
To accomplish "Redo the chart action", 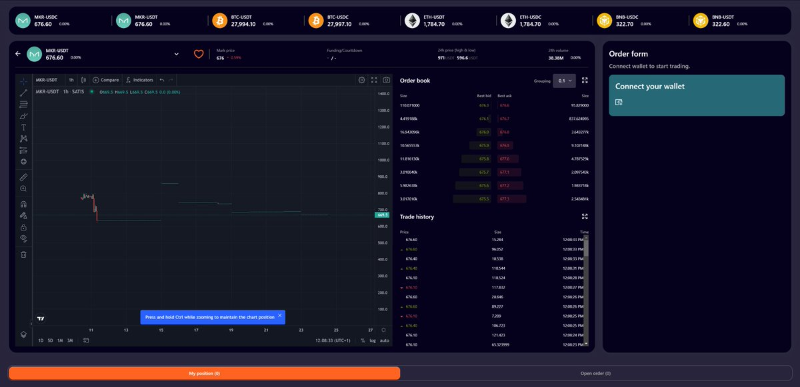I will [x=171, y=80].
